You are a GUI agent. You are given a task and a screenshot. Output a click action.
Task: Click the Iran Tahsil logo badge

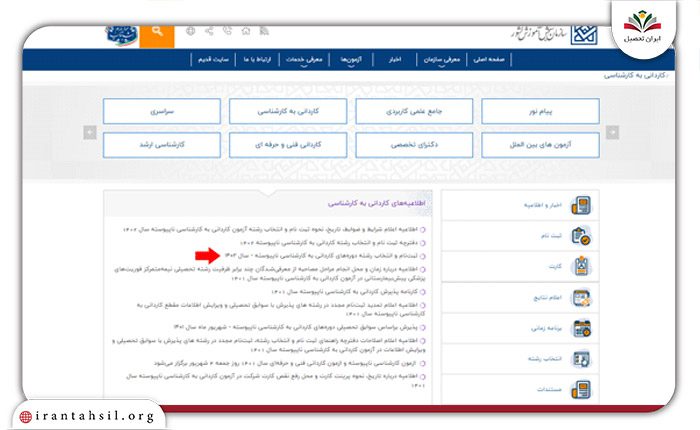(x=642, y=28)
